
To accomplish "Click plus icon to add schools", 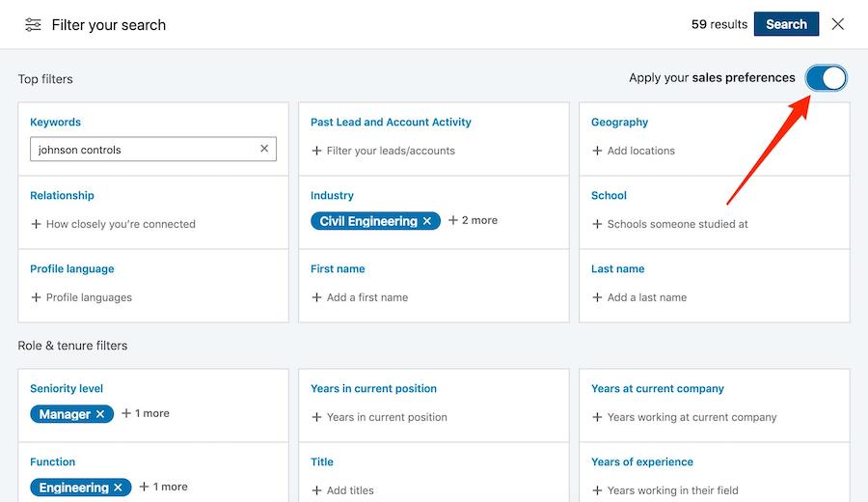I will tap(597, 225).
